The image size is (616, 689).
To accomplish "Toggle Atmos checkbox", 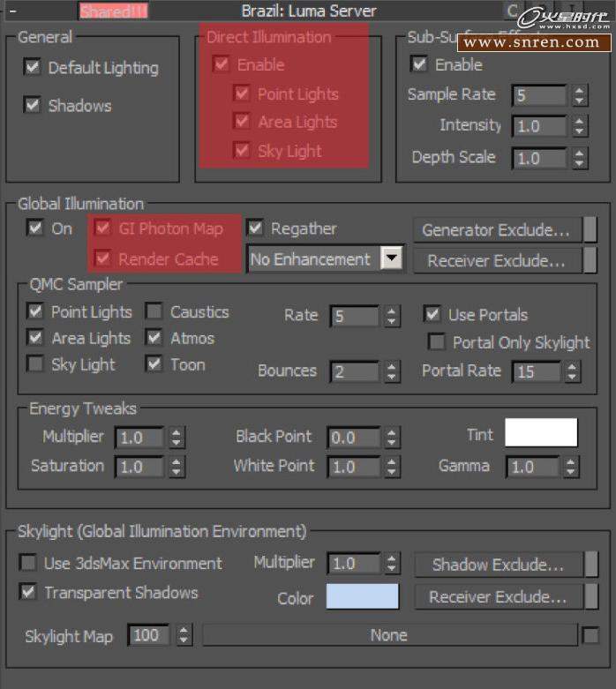I will (x=154, y=338).
